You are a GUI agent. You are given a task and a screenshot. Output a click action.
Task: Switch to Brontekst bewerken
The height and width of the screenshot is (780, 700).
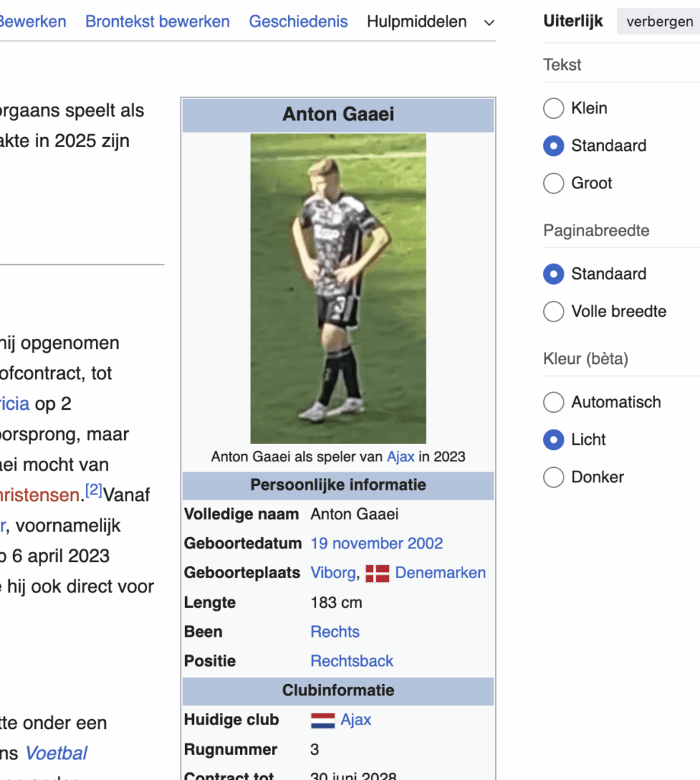157,21
